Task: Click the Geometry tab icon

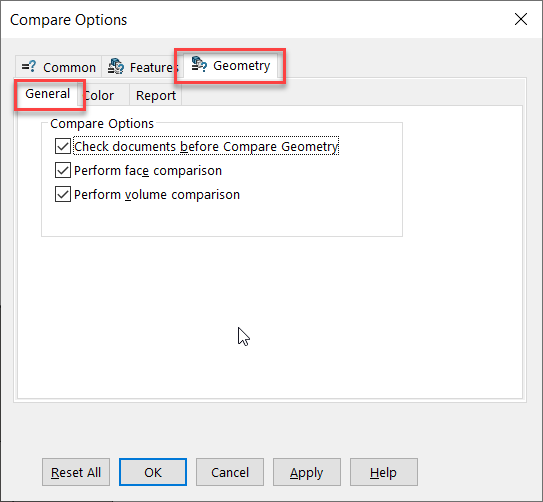Action: click(199, 64)
